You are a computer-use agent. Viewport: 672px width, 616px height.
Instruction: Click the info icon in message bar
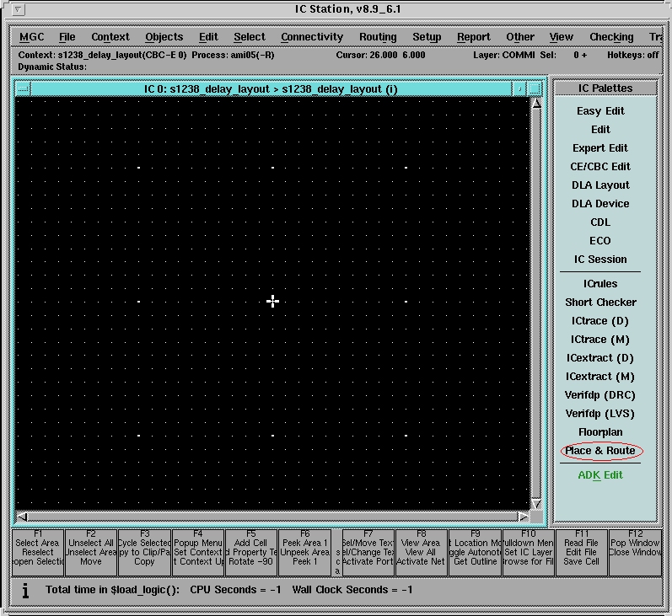click(x=25, y=591)
